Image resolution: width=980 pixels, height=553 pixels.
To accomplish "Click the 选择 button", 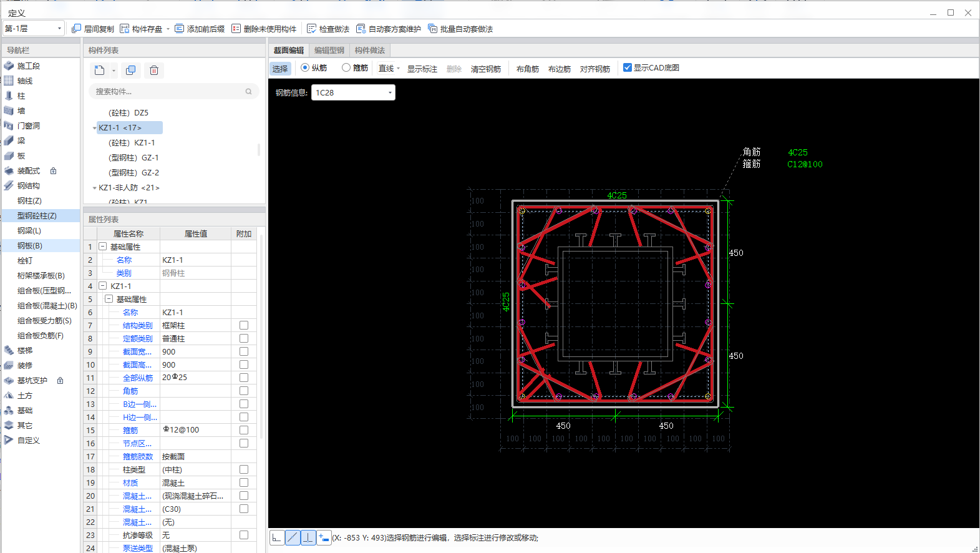I will [280, 68].
